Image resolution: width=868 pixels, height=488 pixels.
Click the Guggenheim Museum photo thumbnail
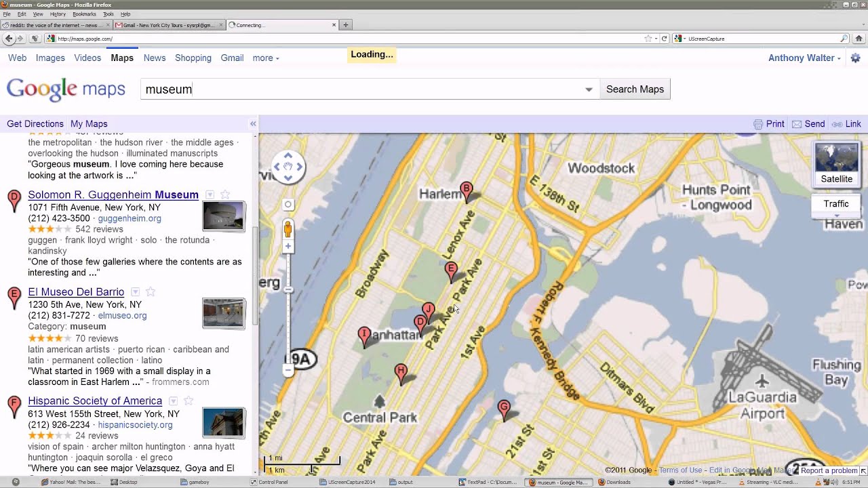coord(224,217)
